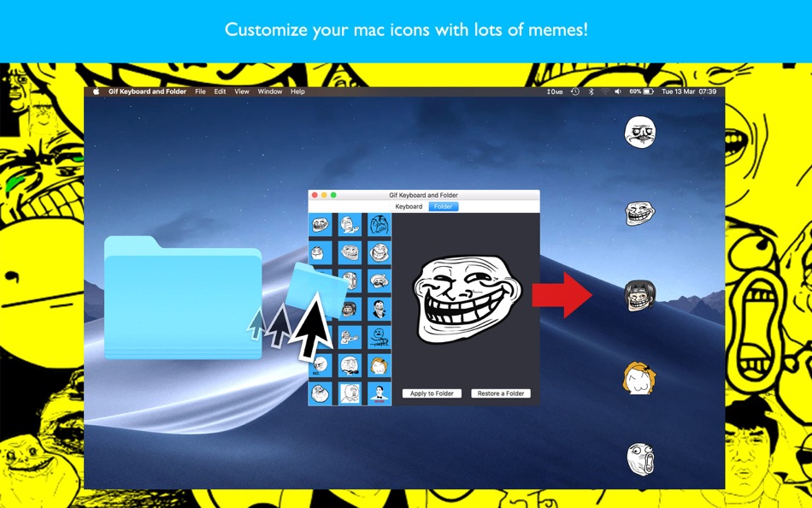The image size is (812, 508).
Task: Click the Apply to Folder button
Action: pos(430,393)
